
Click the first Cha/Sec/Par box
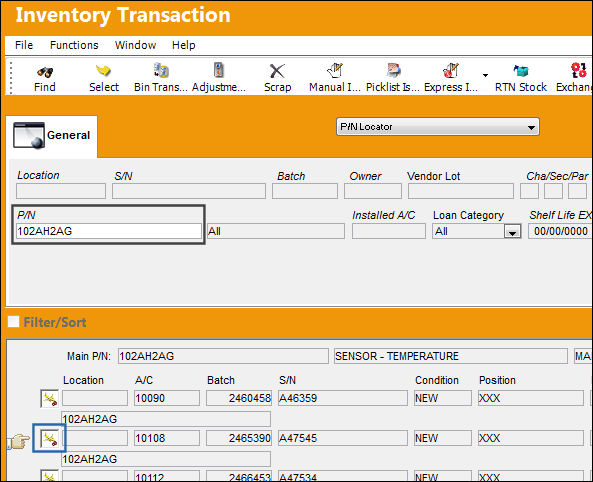pyautogui.click(x=529, y=191)
